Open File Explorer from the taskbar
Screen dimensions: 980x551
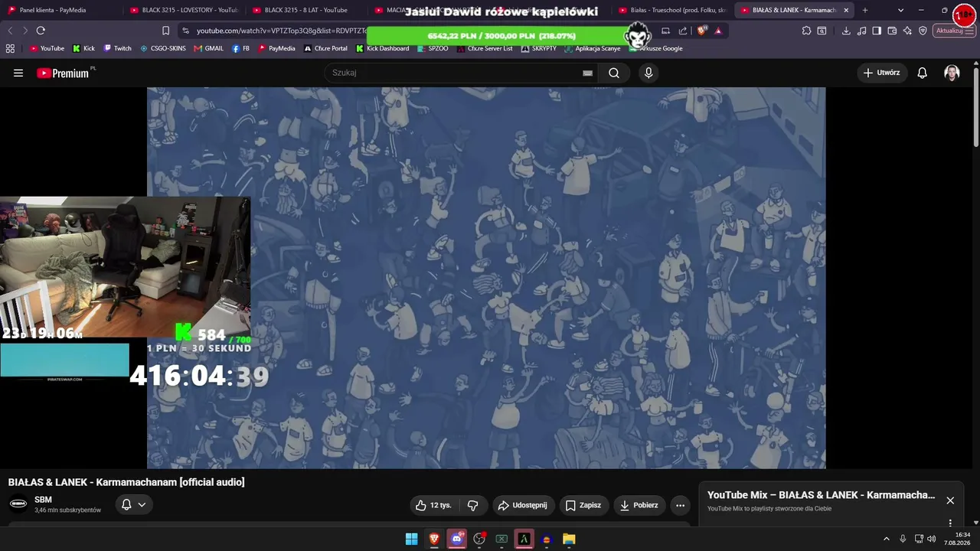point(569,539)
